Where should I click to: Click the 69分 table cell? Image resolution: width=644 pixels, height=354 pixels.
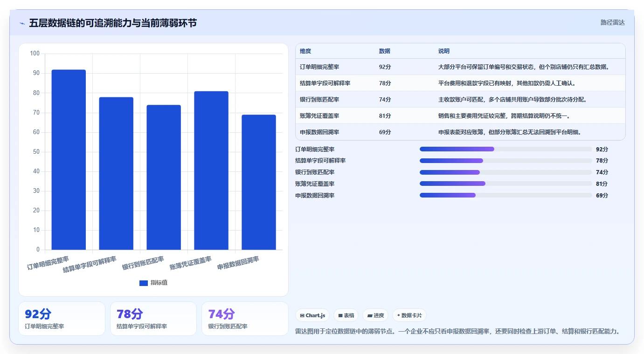point(385,132)
